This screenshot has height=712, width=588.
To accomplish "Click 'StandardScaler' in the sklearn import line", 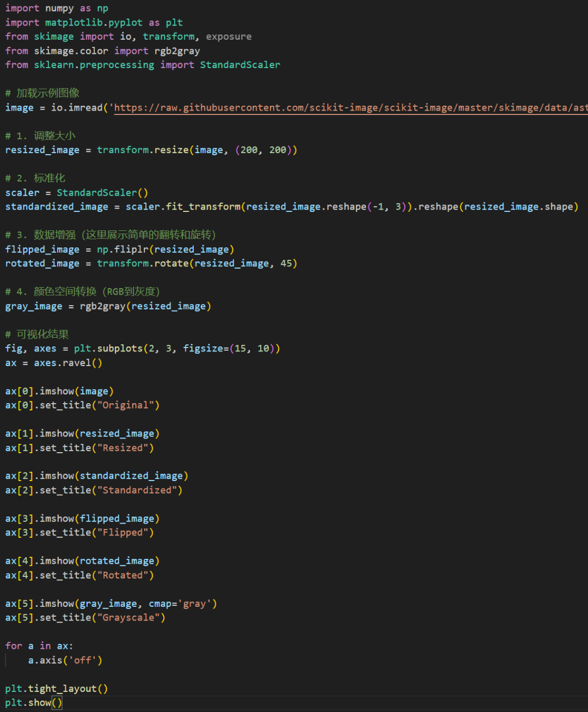I will pos(240,65).
